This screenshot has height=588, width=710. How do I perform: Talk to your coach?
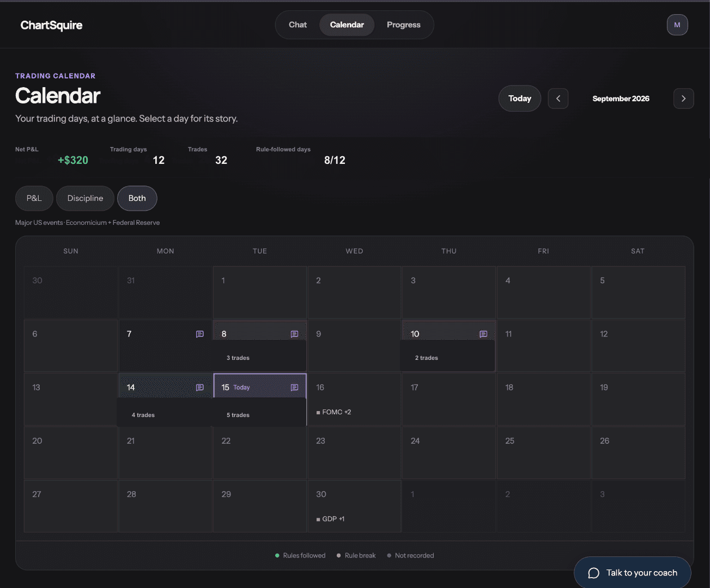(x=633, y=573)
